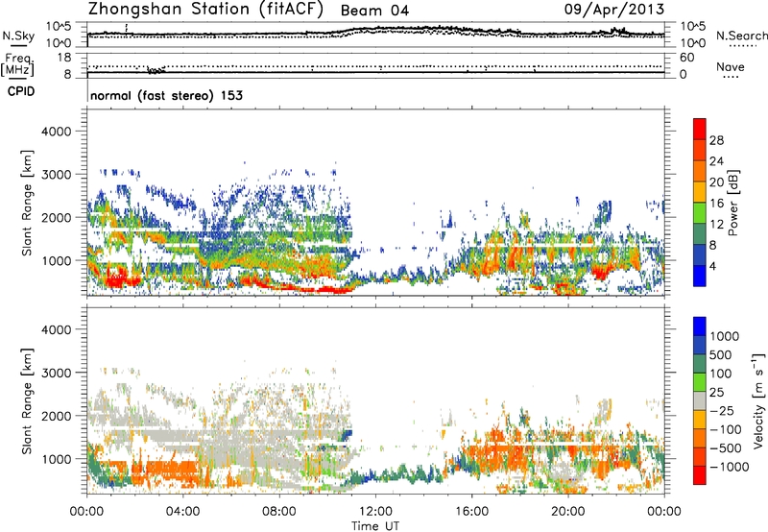Select the Time UT axis label
Image resolution: width=768 pixels, height=532 pixels.
[375, 526]
